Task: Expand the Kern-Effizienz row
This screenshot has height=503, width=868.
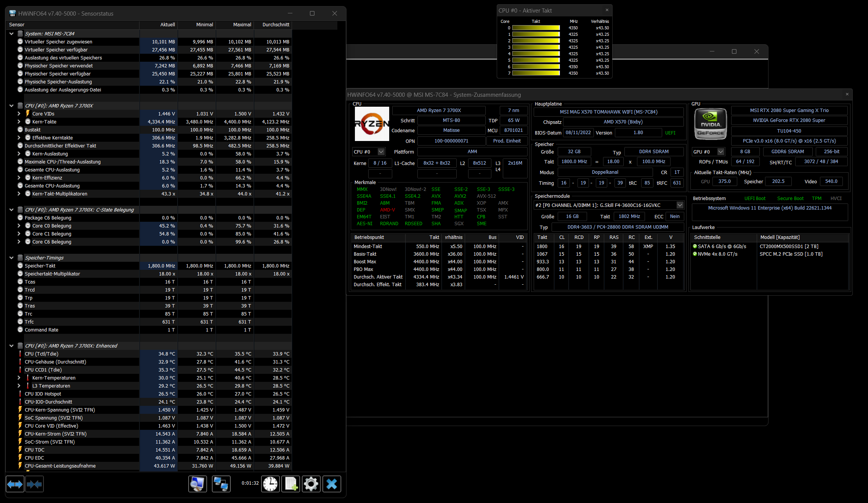Action: 19,178
